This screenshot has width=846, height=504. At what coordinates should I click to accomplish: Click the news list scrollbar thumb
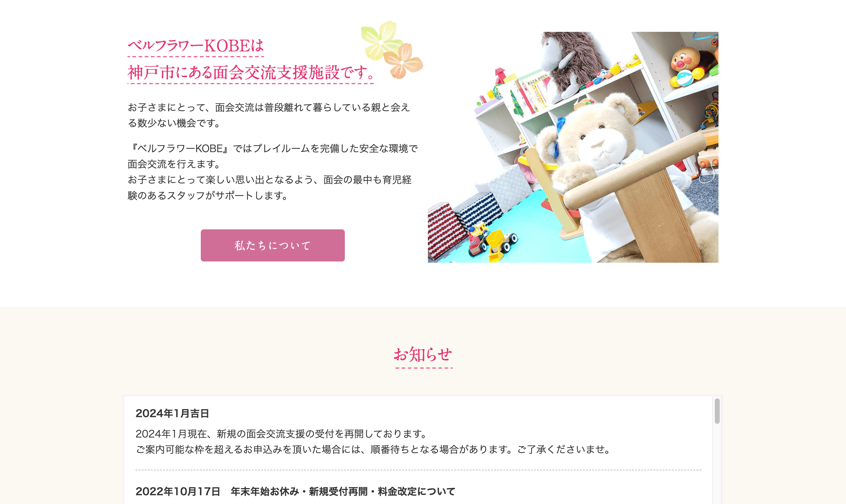717,411
